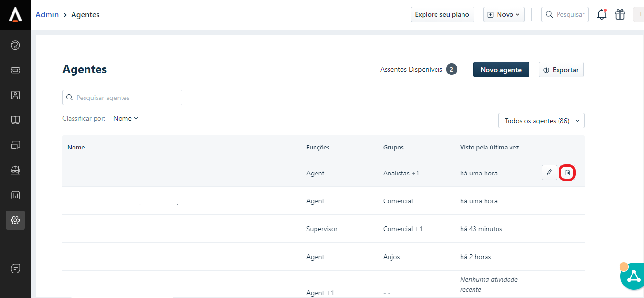This screenshot has width=644, height=298.
Task: Delete the first agent using trash icon
Action: (x=568, y=173)
